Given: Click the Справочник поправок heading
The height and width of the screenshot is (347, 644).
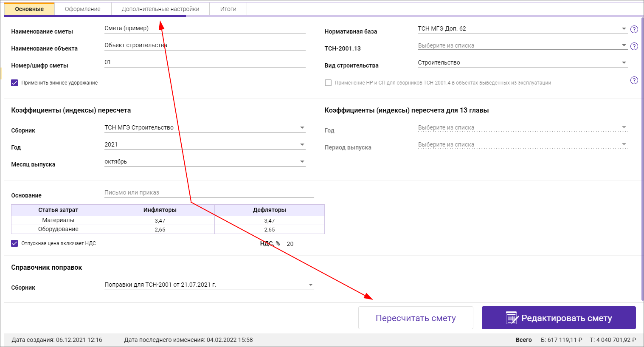Looking at the screenshot, I should pos(46,267).
